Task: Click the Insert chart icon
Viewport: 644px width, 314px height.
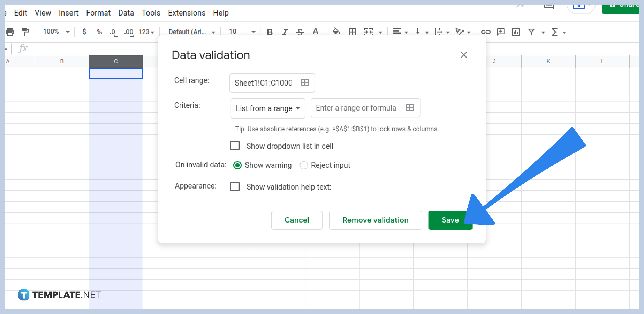Action: [x=516, y=32]
